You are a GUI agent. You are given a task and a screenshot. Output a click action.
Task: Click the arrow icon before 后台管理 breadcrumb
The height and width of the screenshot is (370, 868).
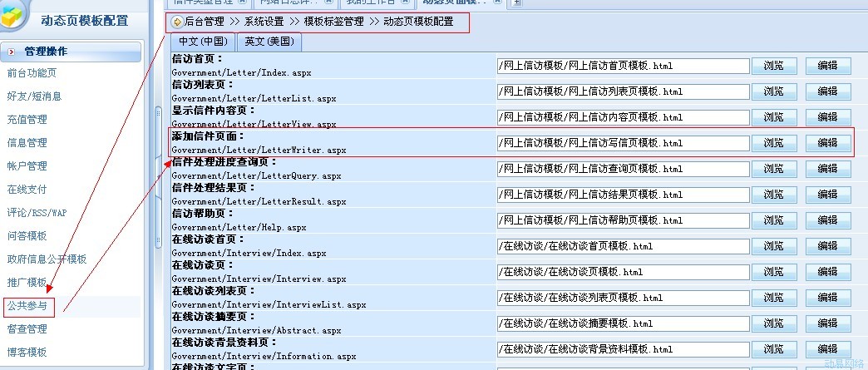pyautogui.click(x=177, y=22)
